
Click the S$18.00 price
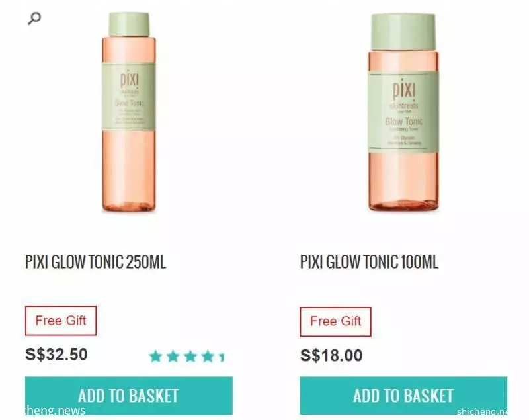point(331,355)
